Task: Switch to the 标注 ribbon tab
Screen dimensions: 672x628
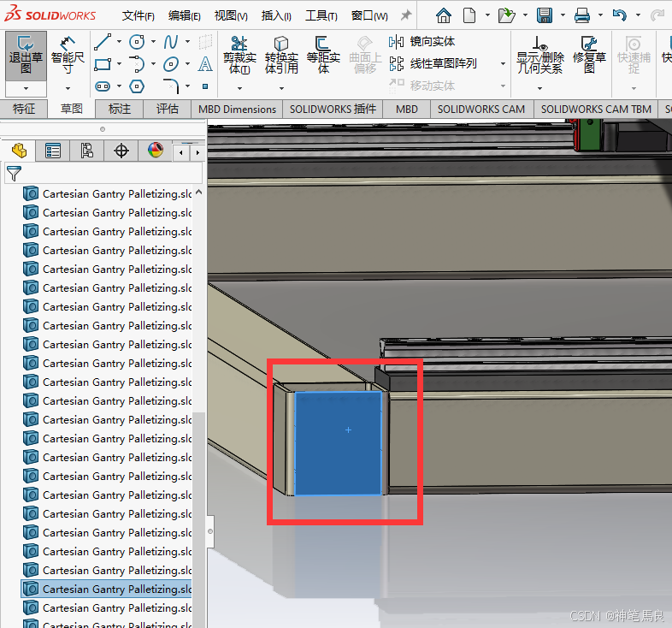Action: (119, 109)
